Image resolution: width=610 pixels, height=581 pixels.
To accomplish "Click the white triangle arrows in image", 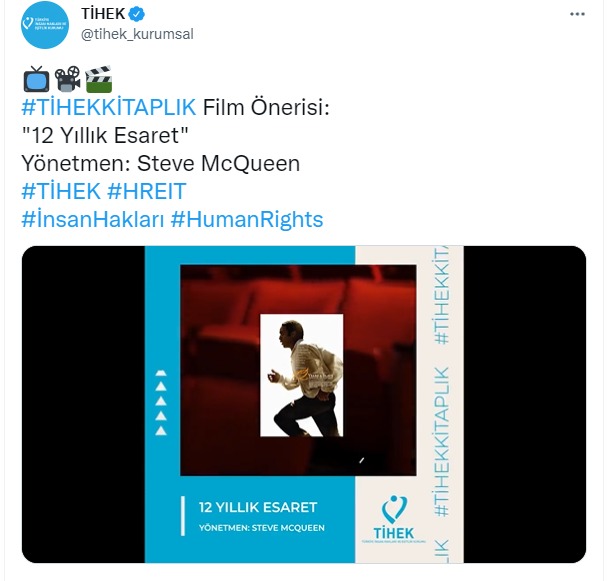I will coord(161,402).
